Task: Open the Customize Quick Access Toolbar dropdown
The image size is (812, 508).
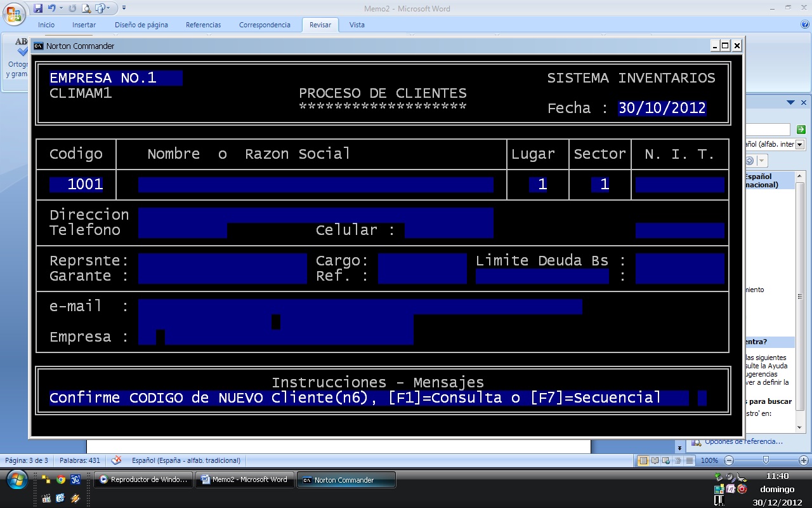Action: click(124, 8)
